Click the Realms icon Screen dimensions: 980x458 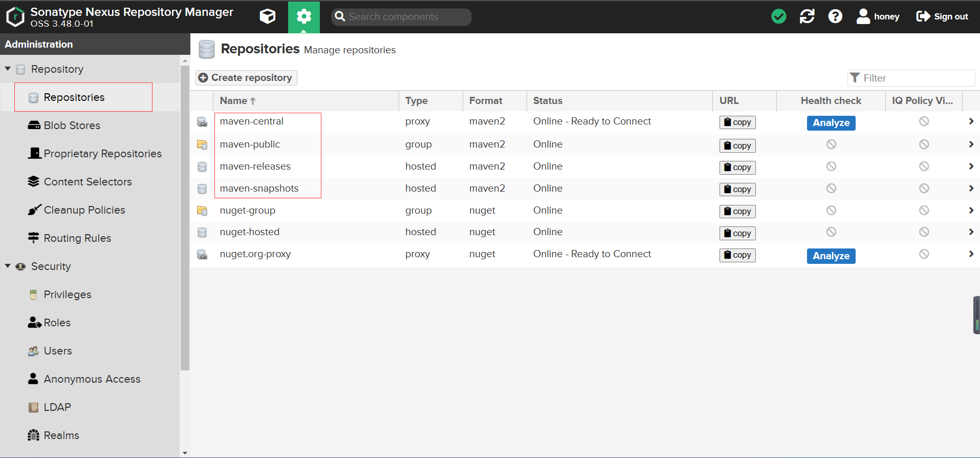[x=34, y=435]
